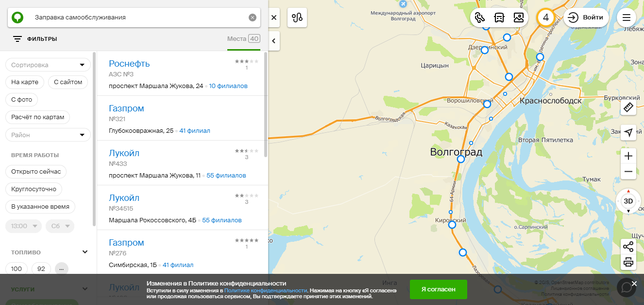The image size is (644, 305).
Task: Clear the search field text
Action: tap(253, 18)
